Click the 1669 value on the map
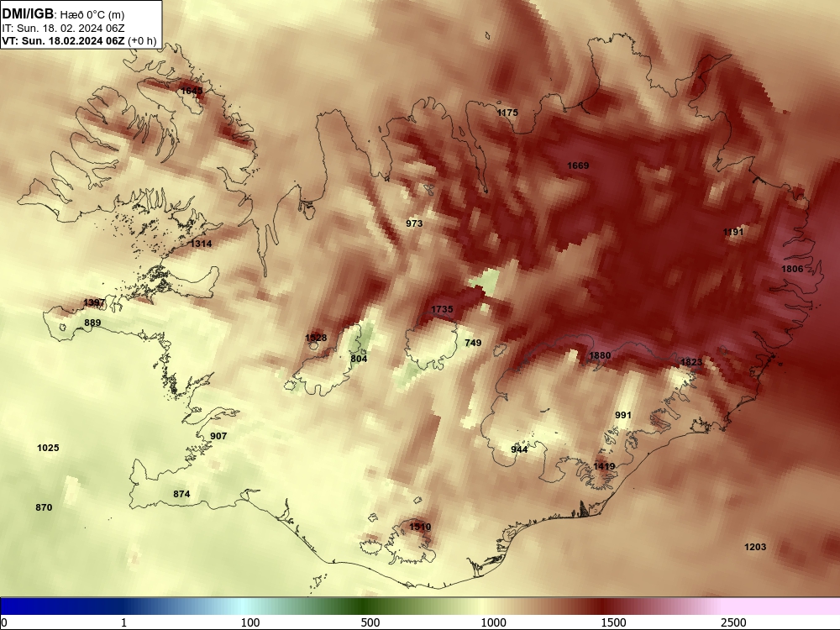 point(578,165)
